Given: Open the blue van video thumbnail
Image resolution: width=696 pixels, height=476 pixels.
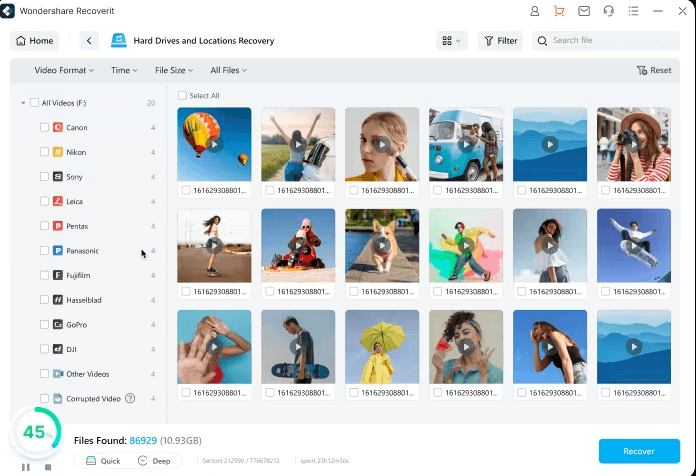Looking at the screenshot, I should [x=466, y=144].
